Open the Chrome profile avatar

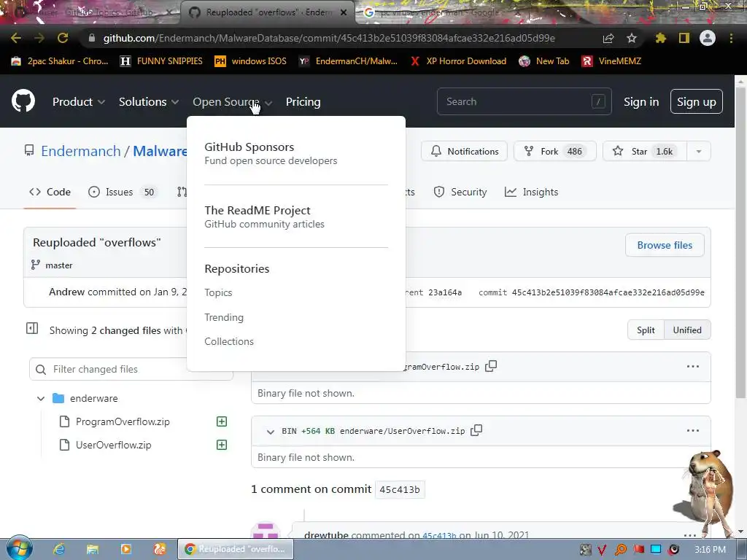pos(708,38)
